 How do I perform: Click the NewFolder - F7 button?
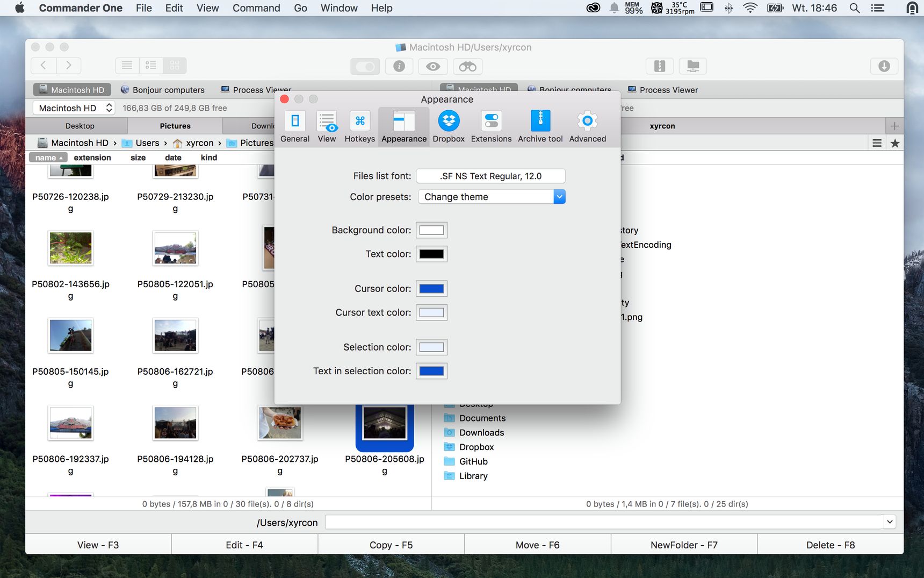(x=684, y=545)
